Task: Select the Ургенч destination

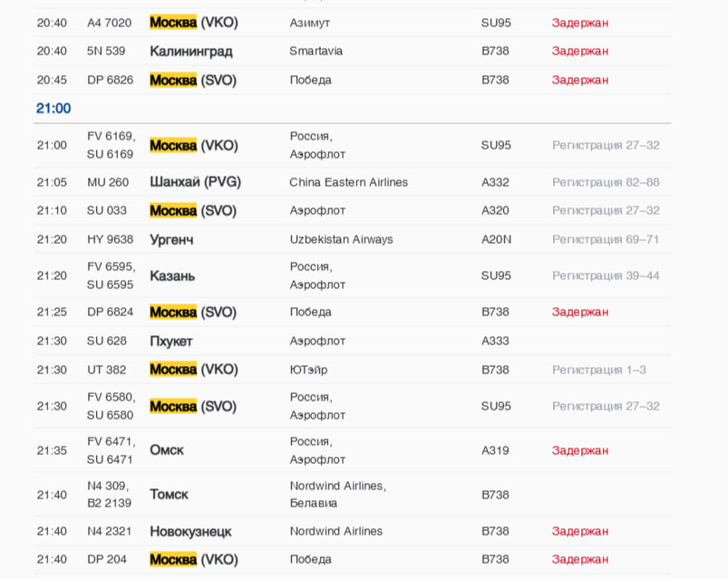Action: pos(171,240)
